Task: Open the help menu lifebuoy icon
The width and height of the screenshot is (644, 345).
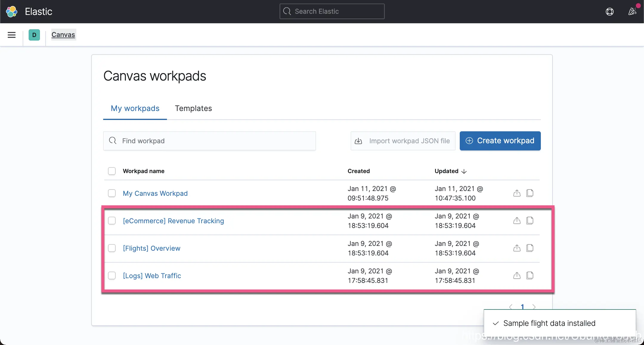Action: [610, 12]
